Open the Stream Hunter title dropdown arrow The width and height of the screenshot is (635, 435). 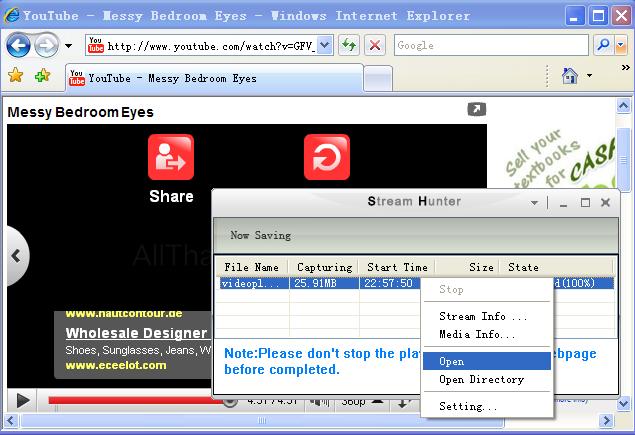point(535,203)
